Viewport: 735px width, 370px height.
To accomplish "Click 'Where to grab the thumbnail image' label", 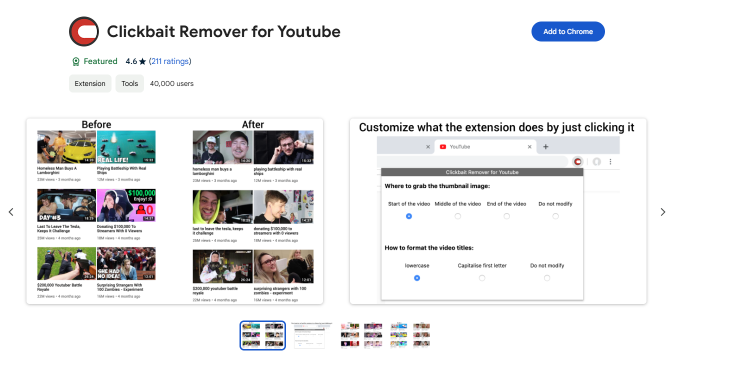I will coord(437,186).
